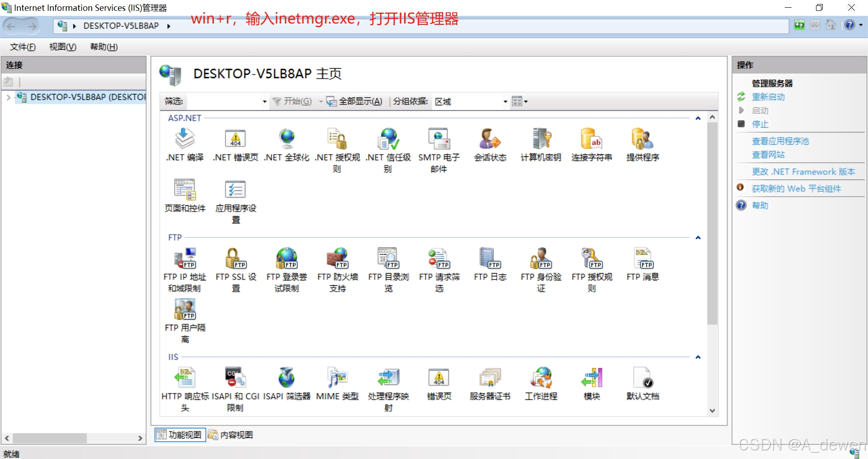The width and height of the screenshot is (868, 459).
Task: Click the refresh page toolbar icon
Action: pos(799,25)
